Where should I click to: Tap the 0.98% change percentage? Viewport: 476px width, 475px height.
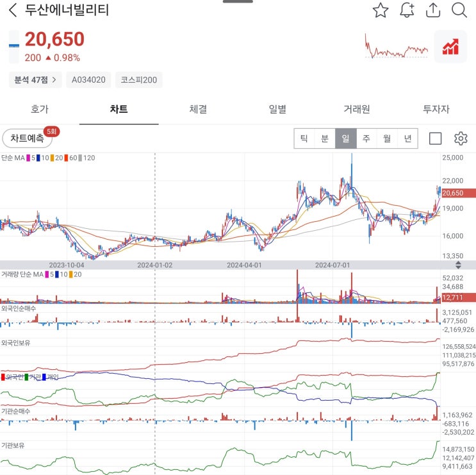point(67,58)
